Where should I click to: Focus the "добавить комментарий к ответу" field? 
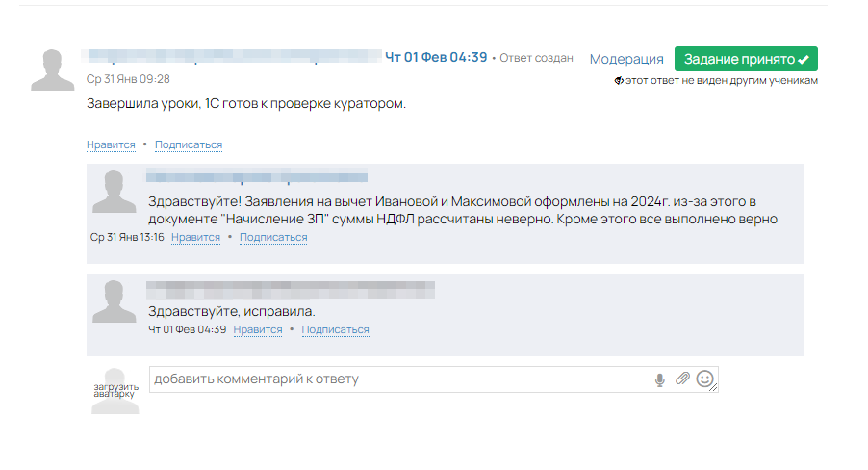(x=399, y=379)
